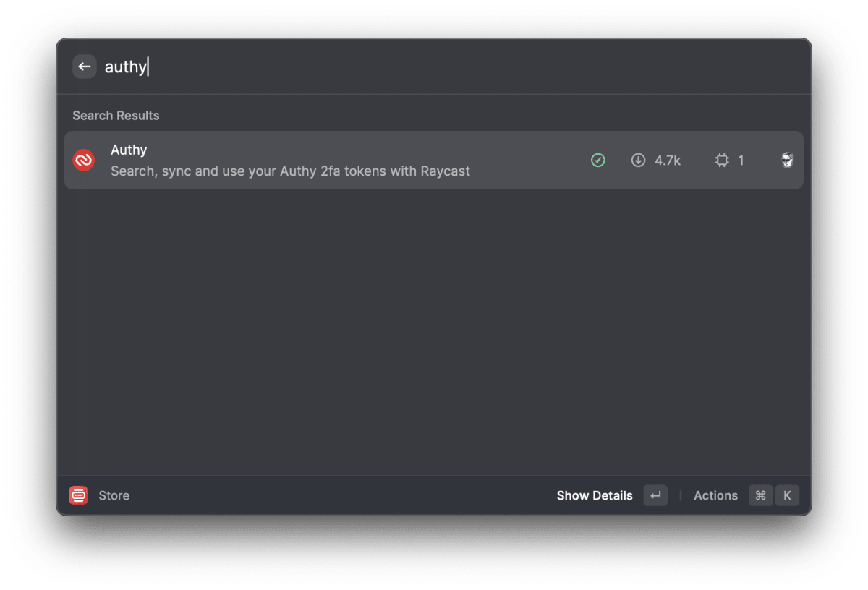Click the empty area below the Authy result
Viewport: 868px width, 590px height.
pos(434,333)
